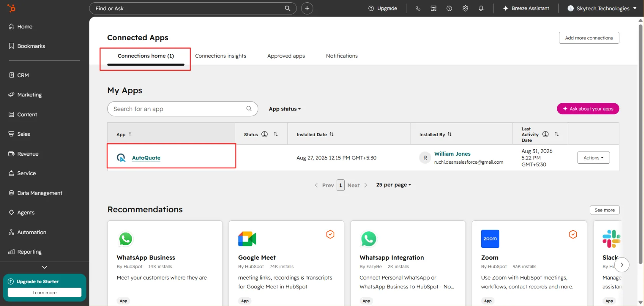The image size is (644, 306).
Task: Click the AutoQuote app logo icon
Action: tap(121, 158)
